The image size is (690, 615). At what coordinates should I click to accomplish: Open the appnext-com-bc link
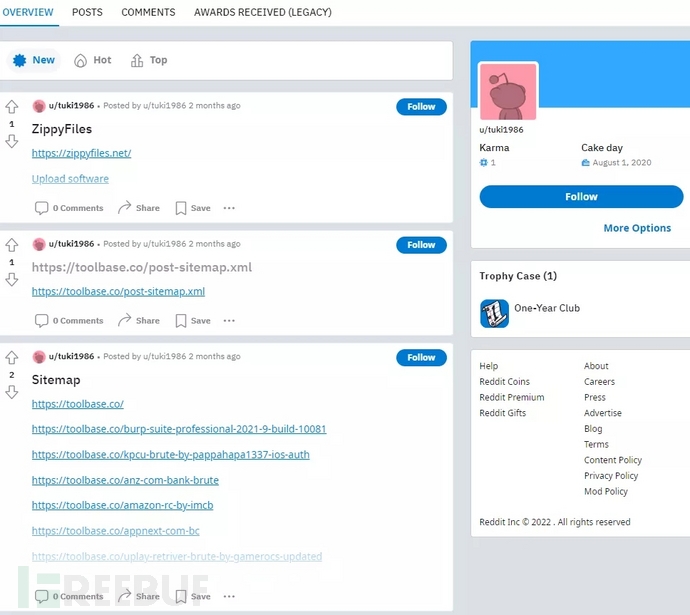pos(115,531)
